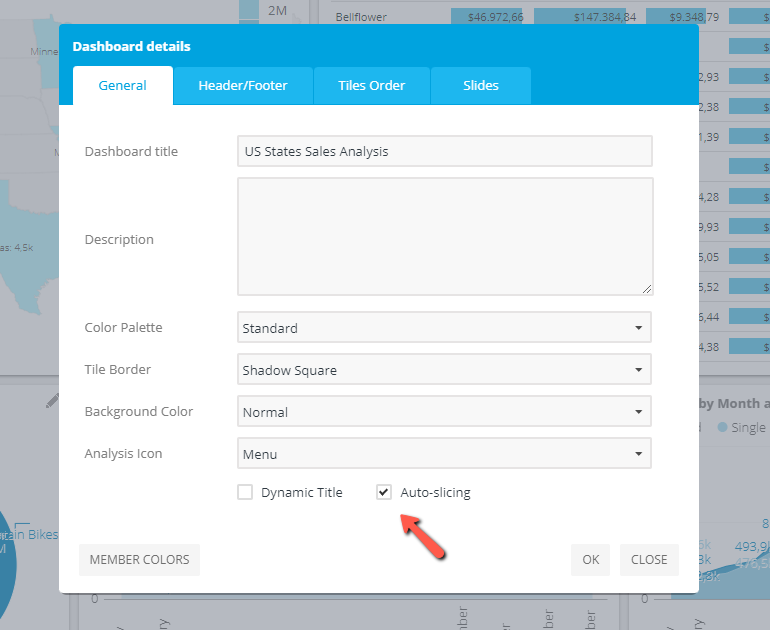
Task: Click the Dashboard title input field
Action: point(445,151)
